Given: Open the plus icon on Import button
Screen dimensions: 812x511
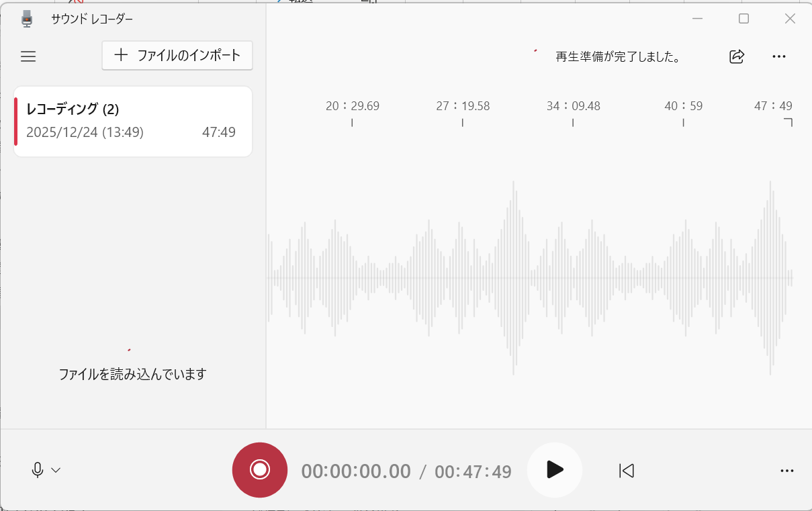Looking at the screenshot, I should tap(121, 55).
